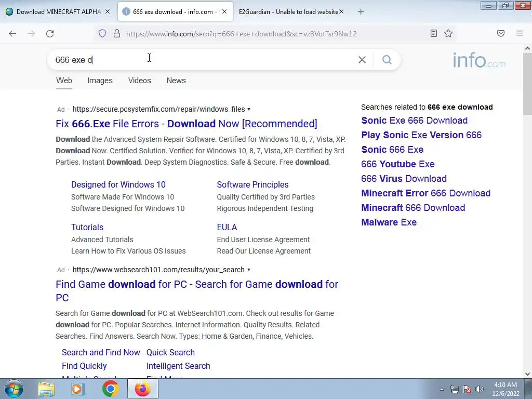Click Search and Find Now link

[101, 353]
